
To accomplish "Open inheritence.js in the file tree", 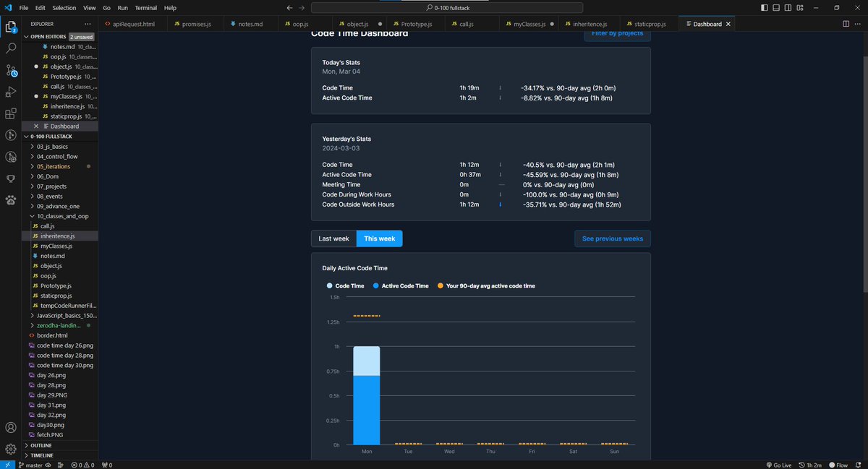I will pyautogui.click(x=59, y=236).
